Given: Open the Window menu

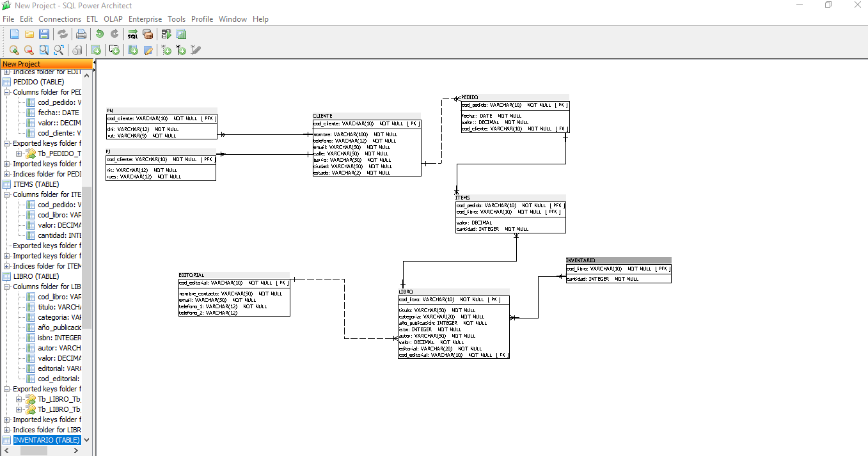Looking at the screenshot, I should [x=233, y=19].
